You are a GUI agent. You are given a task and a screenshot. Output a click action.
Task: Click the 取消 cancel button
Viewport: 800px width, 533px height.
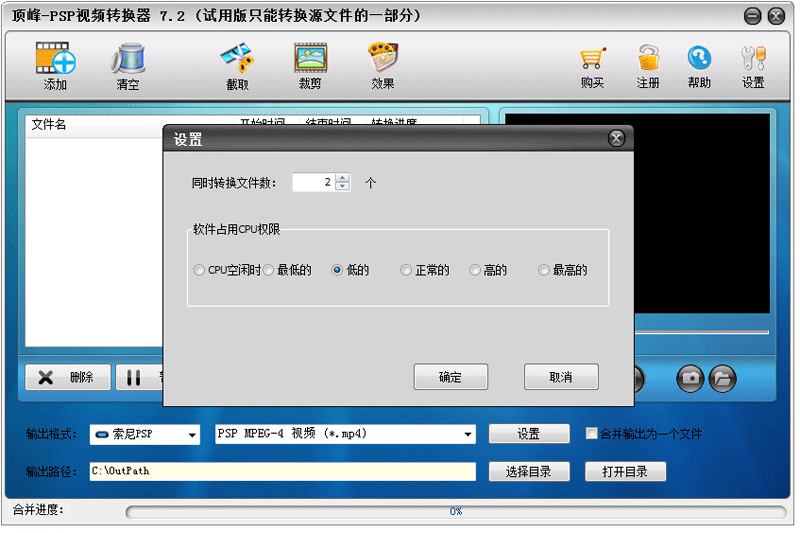(561, 377)
